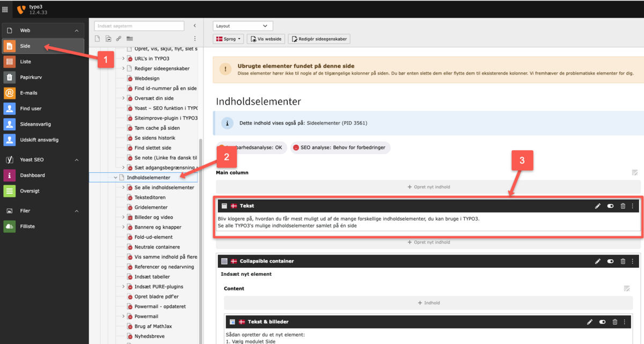Delete the Collapsible container via trash icon
The width and height of the screenshot is (644, 344).
click(623, 261)
